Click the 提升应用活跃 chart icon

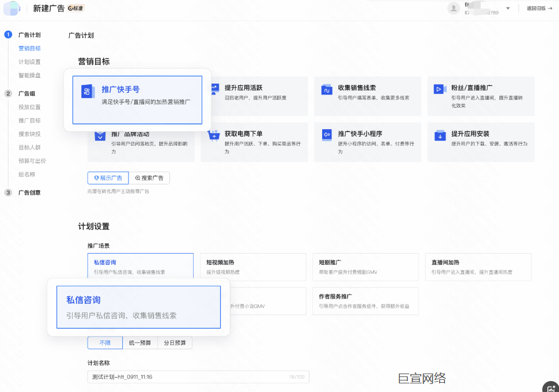pyautogui.click(x=214, y=88)
